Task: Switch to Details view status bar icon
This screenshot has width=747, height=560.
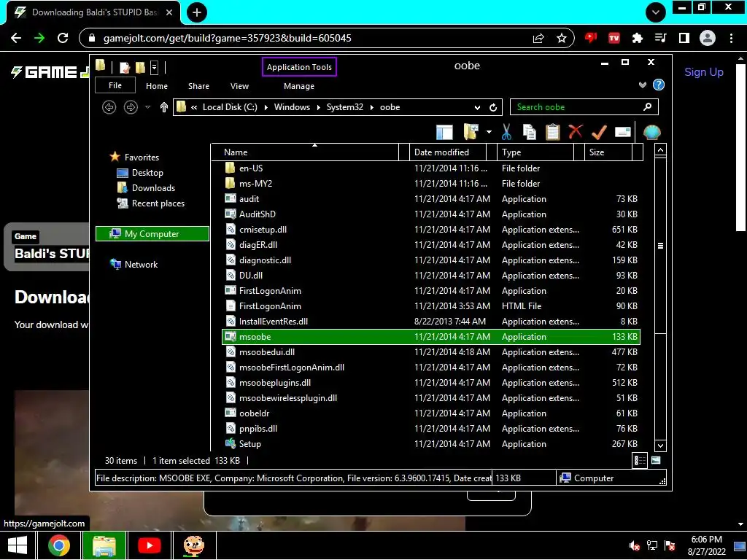Action: [640, 461]
